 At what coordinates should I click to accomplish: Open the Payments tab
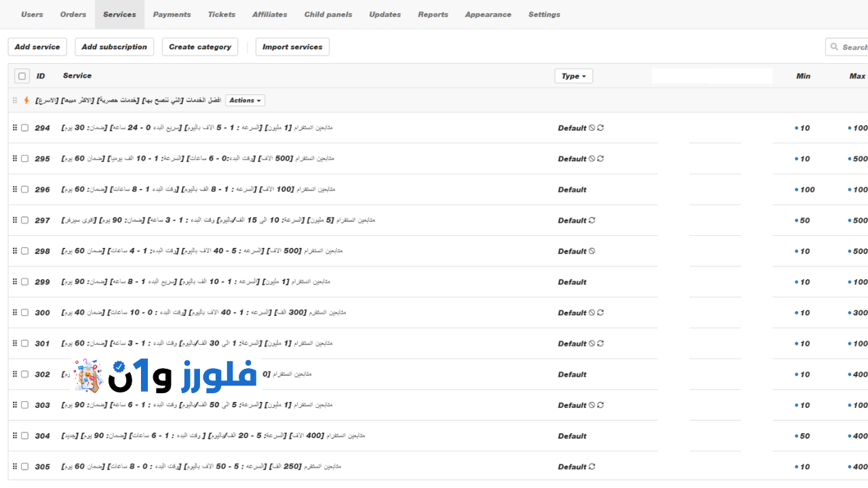tap(172, 14)
